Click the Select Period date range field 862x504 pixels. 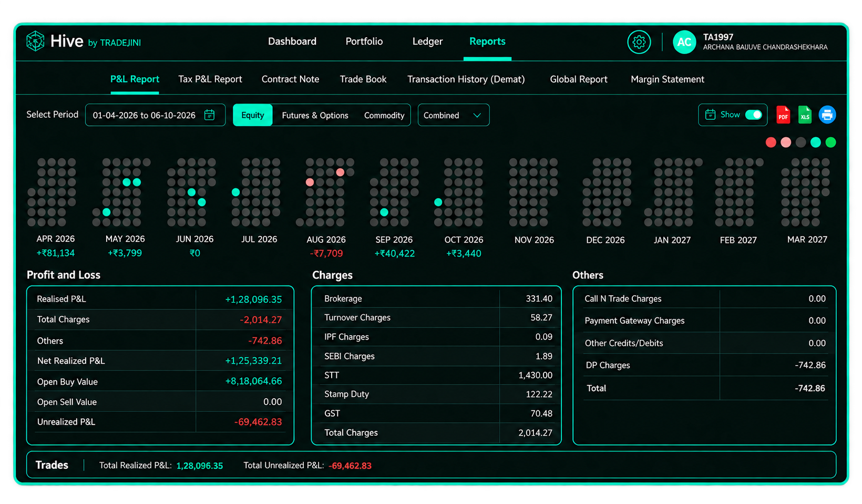click(155, 115)
